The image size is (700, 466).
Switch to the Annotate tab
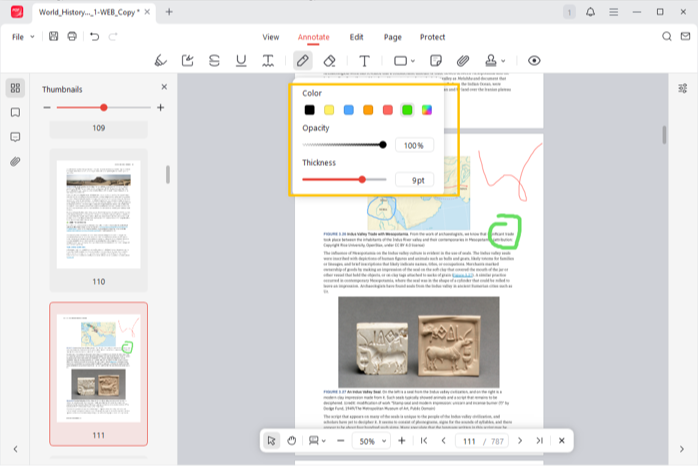[313, 37]
